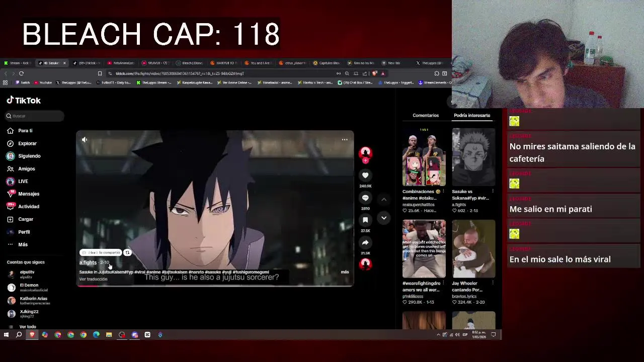The width and height of the screenshot is (644, 362).
Task: Switch to the Stream - Kick browser tab
Action: point(18,63)
